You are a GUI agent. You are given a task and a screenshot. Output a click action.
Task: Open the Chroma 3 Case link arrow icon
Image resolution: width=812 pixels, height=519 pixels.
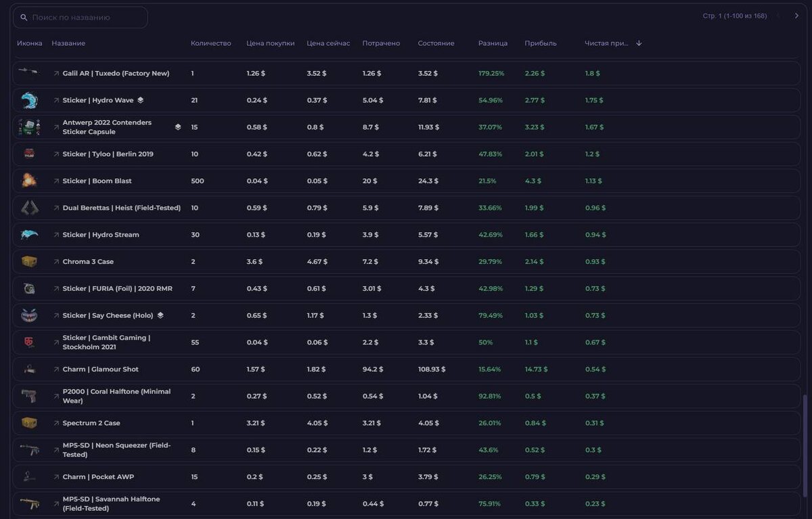pos(56,262)
